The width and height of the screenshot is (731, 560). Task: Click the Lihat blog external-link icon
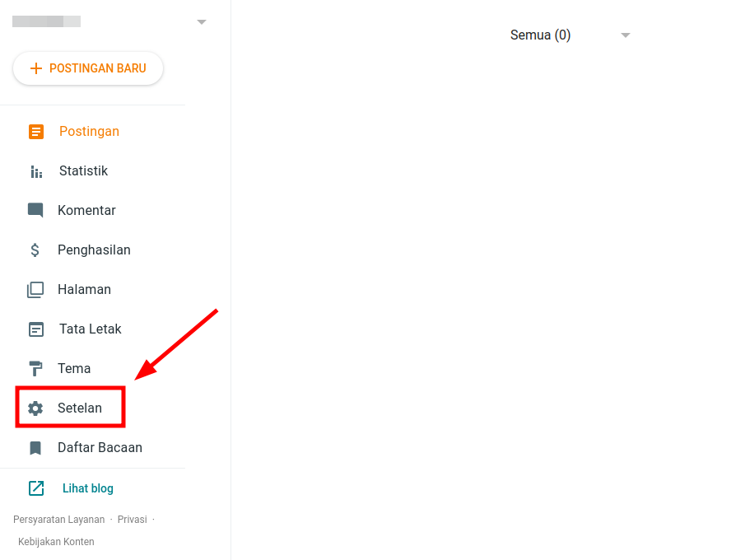[36, 488]
